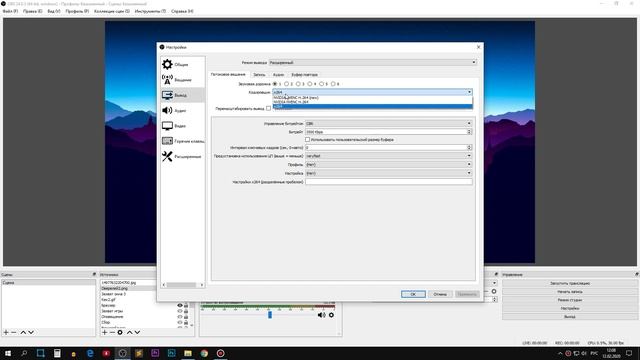Open Windows notification center
The height and width of the screenshot is (360, 640).
pos(629,353)
